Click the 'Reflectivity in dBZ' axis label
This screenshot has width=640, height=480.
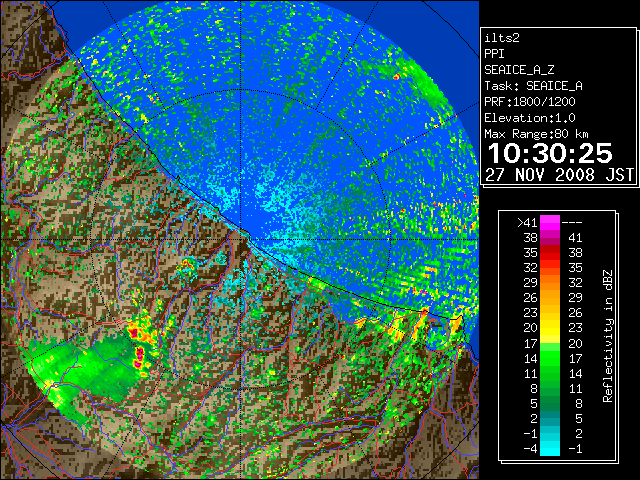[x=607, y=336]
